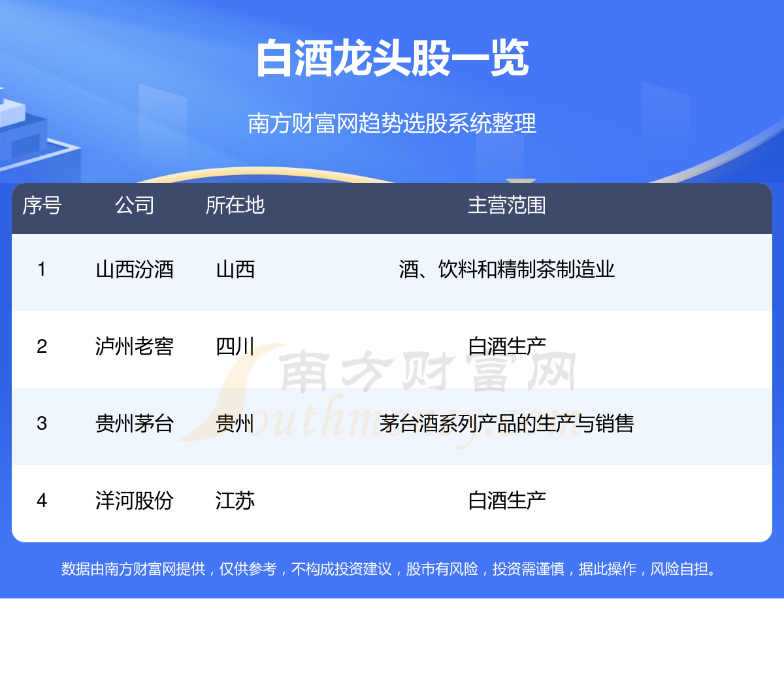Click the 山西 location cell
Image resolution: width=784 pixels, height=686 pixels.
point(235,269)
